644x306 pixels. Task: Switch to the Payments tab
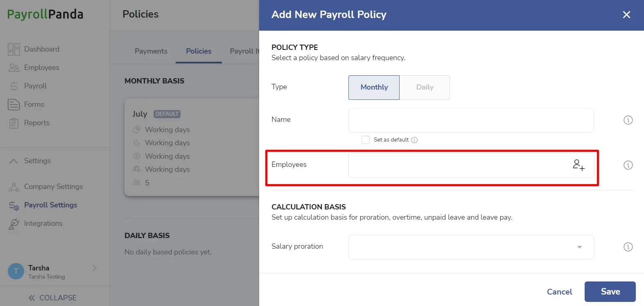click(151, 51)
